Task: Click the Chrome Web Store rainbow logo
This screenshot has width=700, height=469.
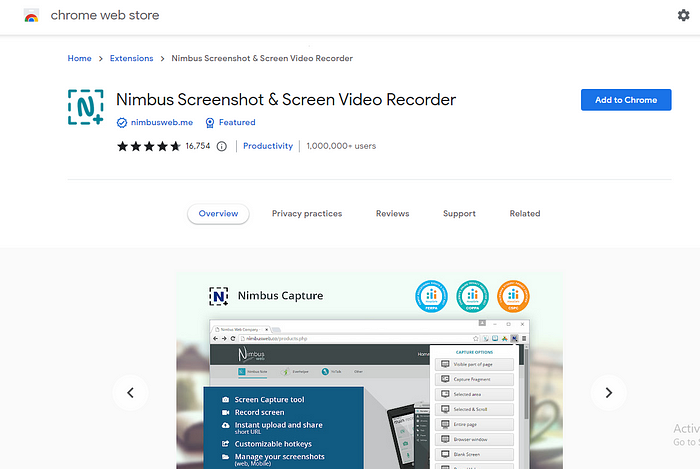Action: click(31, 15)
